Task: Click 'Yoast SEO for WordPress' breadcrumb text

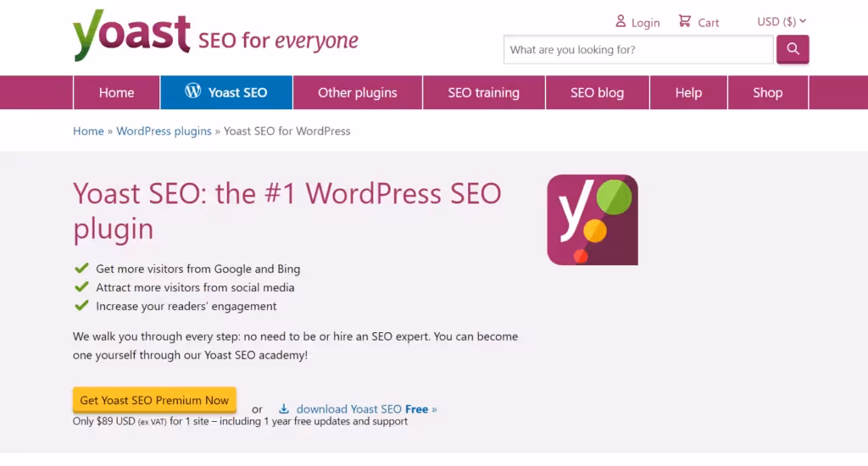Action: coord(287,131)
